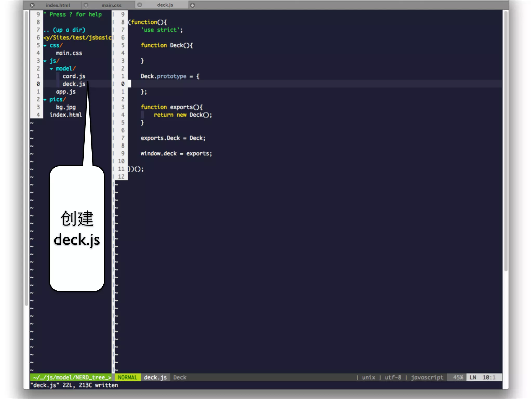Click the right vertical scrollbar
532x399 pixels.
click(506, 141)
